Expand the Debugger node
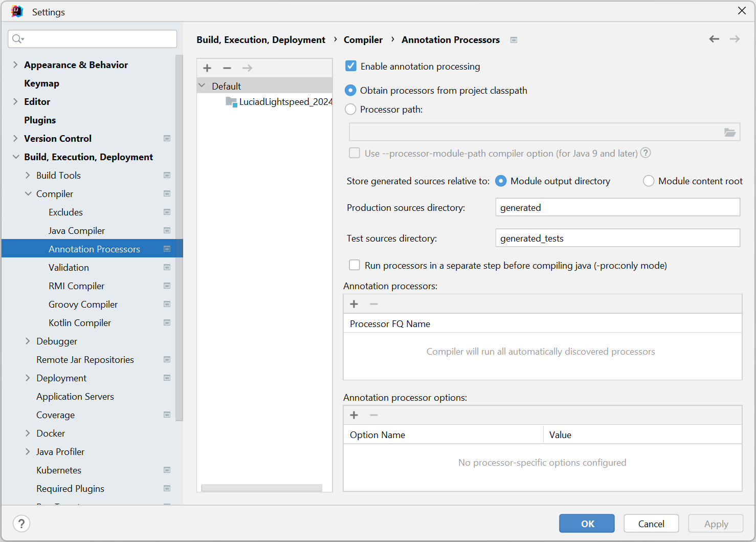756x542 pixels. [28, 341]
